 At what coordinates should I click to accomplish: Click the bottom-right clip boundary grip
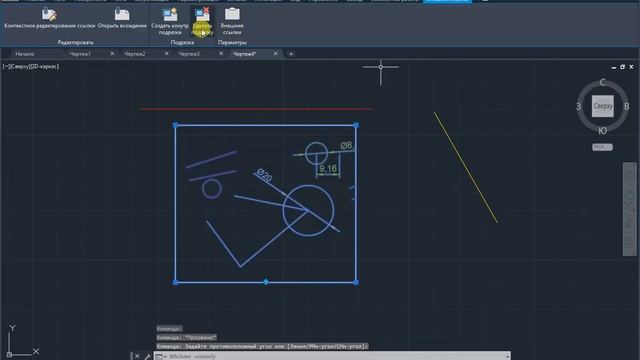(356, 282)
